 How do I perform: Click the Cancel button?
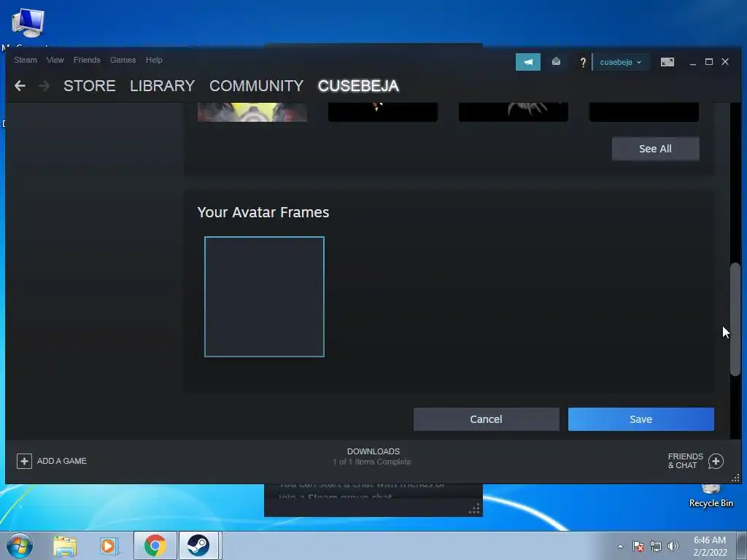pos(487,419)
